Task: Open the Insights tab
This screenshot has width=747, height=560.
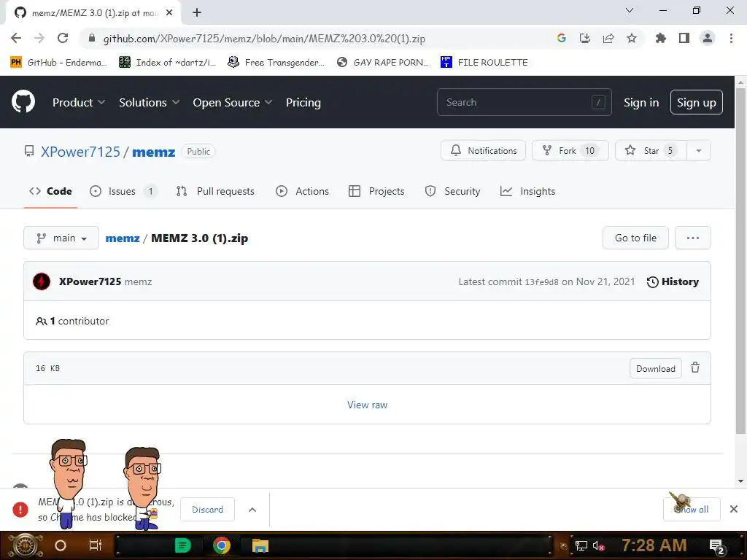Action: pos(528,192)
